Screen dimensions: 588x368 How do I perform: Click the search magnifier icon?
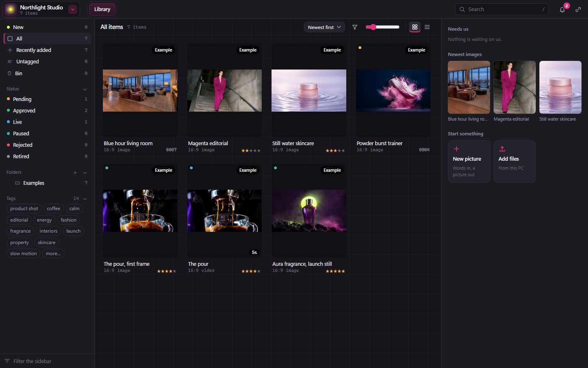coord(462,9)
